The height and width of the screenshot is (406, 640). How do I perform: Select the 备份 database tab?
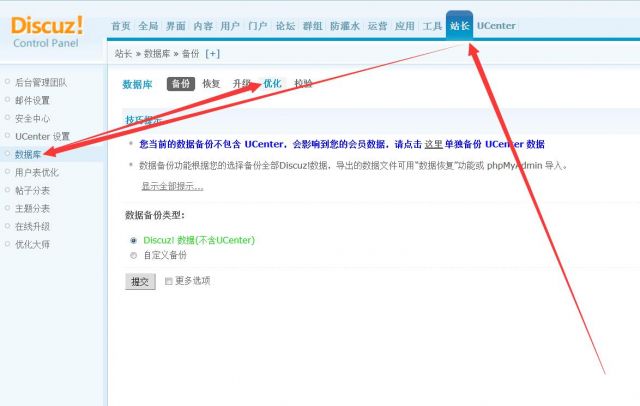pyautogui.click(x=180, y=84)
